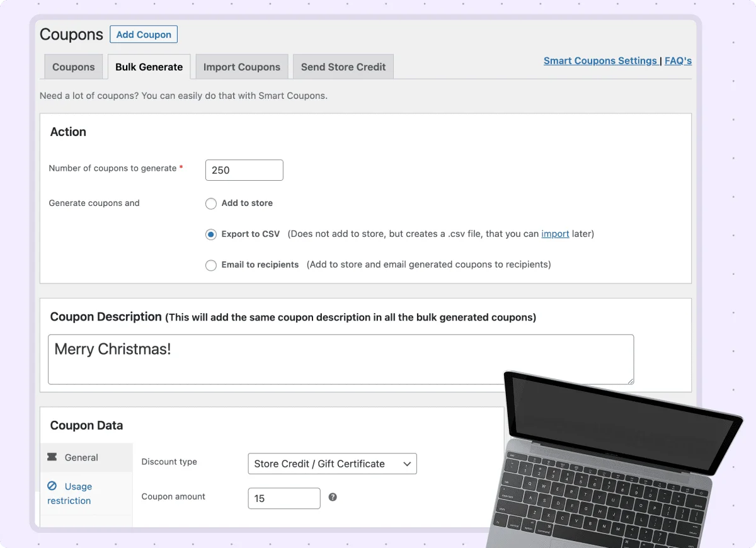
Task: Select the General coupon data section
Action: (x=87, y=457)
